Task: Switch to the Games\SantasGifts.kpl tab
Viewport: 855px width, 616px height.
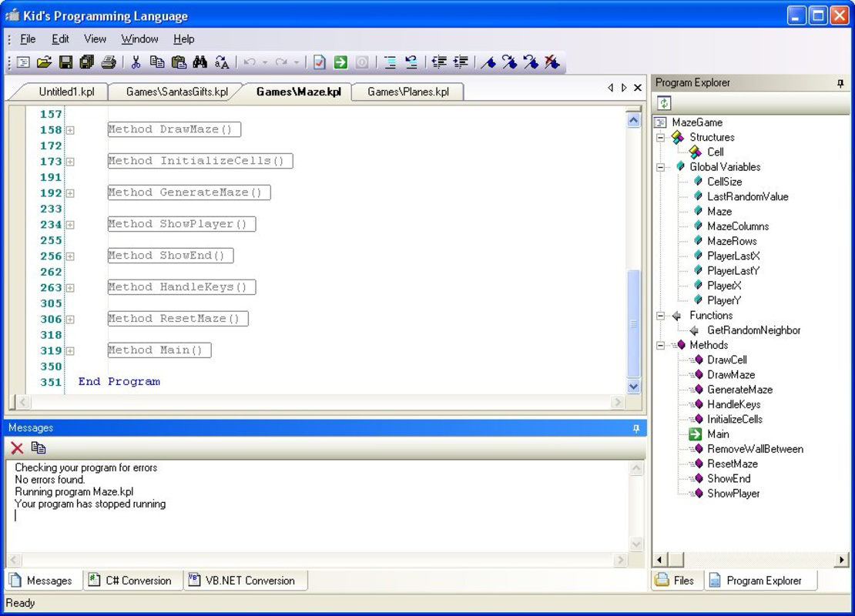Action: click(x=176, y=92)
